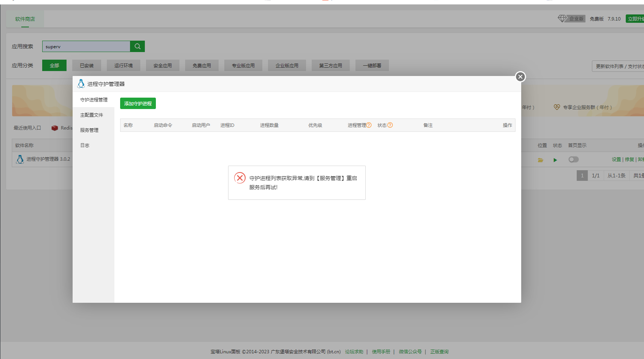Click the 备注 column header

click(428, 125)
